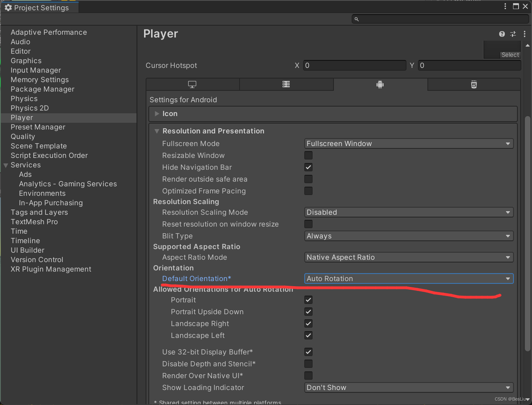Screen dimensions: 532x405
Task: Open the Player settings presets icon
Action: (513, 34)
